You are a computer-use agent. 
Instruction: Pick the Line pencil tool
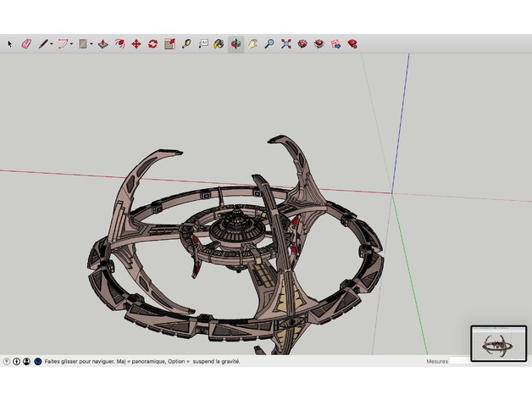42,43
